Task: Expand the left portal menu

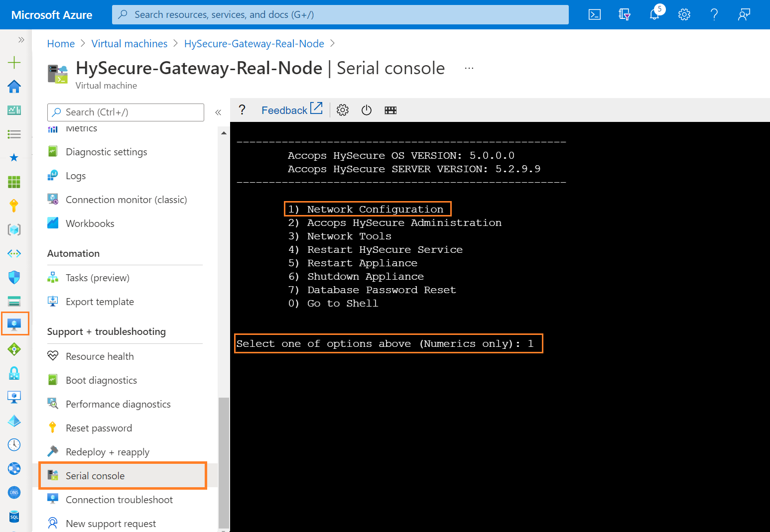Action: tap(21, 40)
